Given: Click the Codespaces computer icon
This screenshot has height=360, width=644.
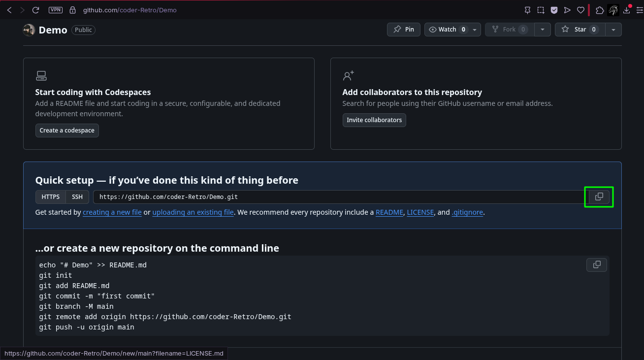Looking at the screenshot, I should click(41, 76).
